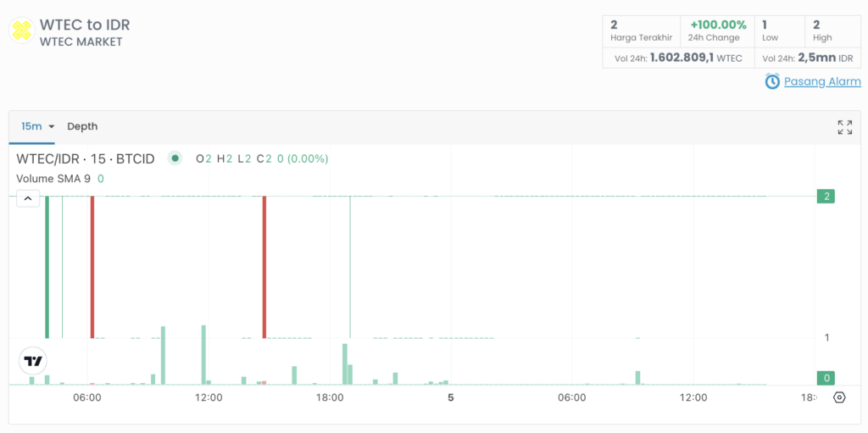Image resolution: width=868 pixels, height=433 pixels.
Task: Click the 5 date label on time axis
Action: 451,397
